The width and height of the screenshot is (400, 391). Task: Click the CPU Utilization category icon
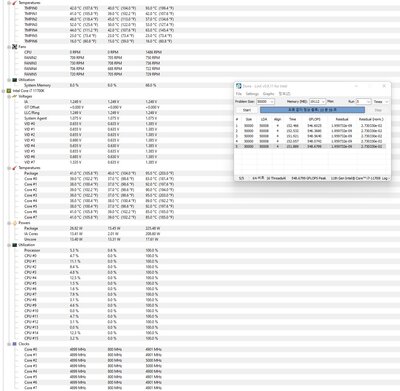(x=14, y=245)
